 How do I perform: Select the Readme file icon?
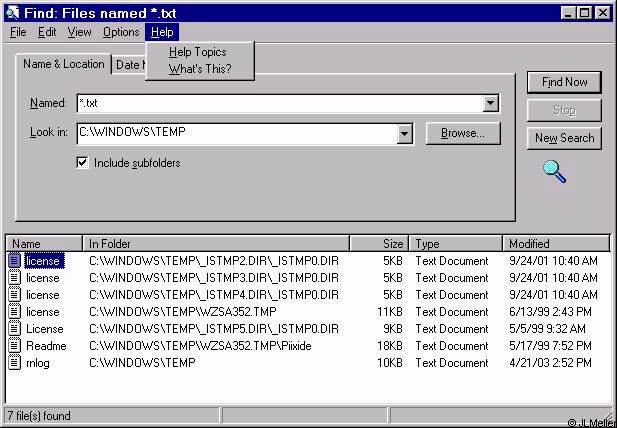pos(14,346)
